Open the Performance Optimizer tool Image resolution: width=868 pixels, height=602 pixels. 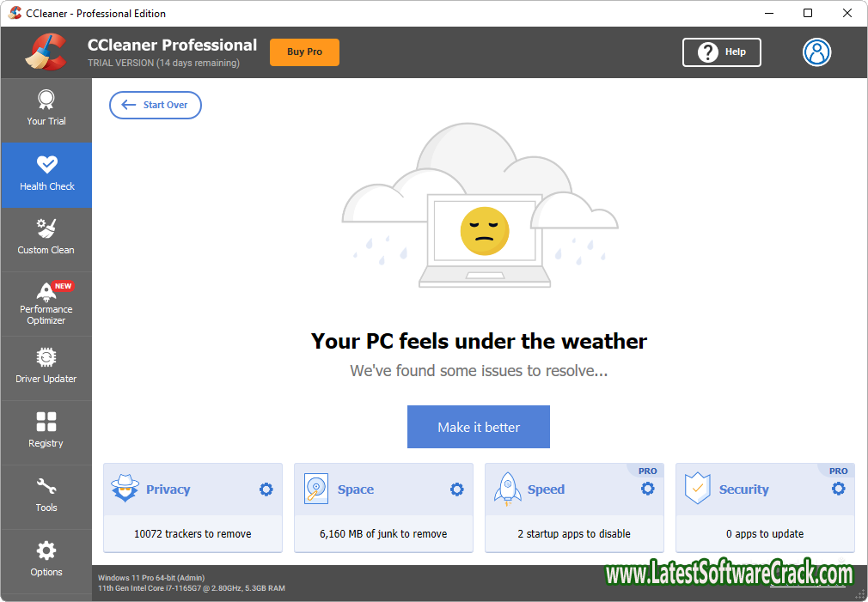[46, 304]
